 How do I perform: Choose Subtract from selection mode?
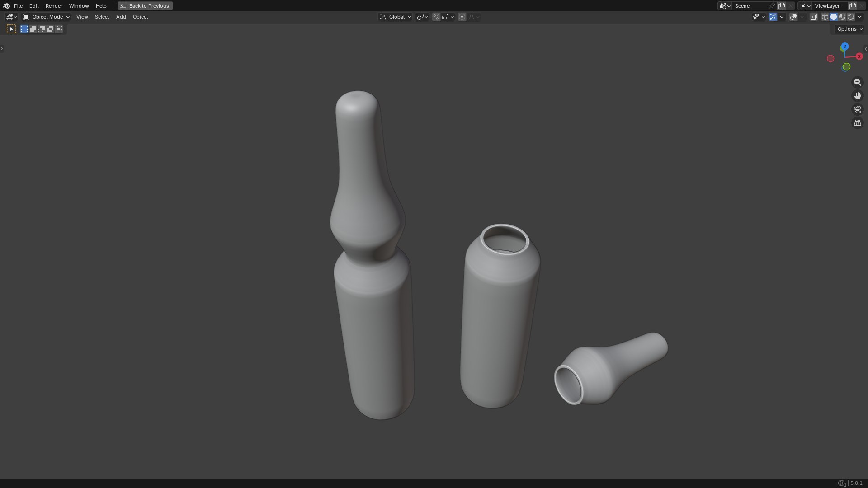tap(42, 29)
